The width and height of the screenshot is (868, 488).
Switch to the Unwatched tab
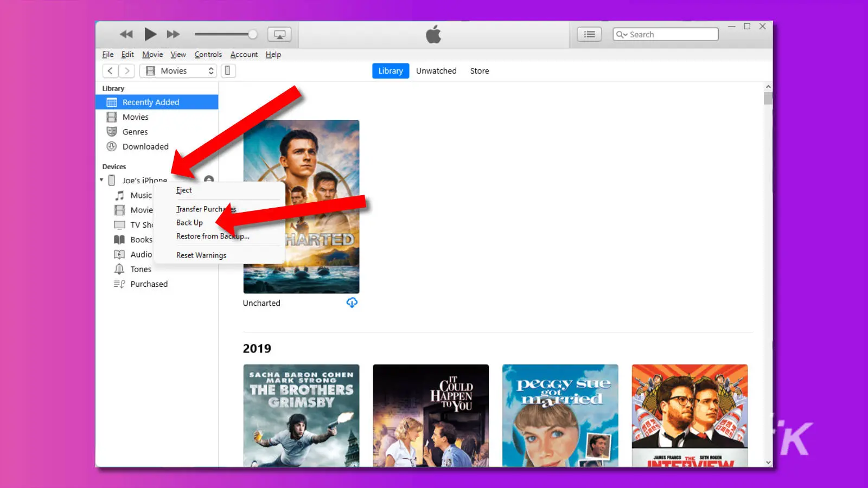(436, 70)
